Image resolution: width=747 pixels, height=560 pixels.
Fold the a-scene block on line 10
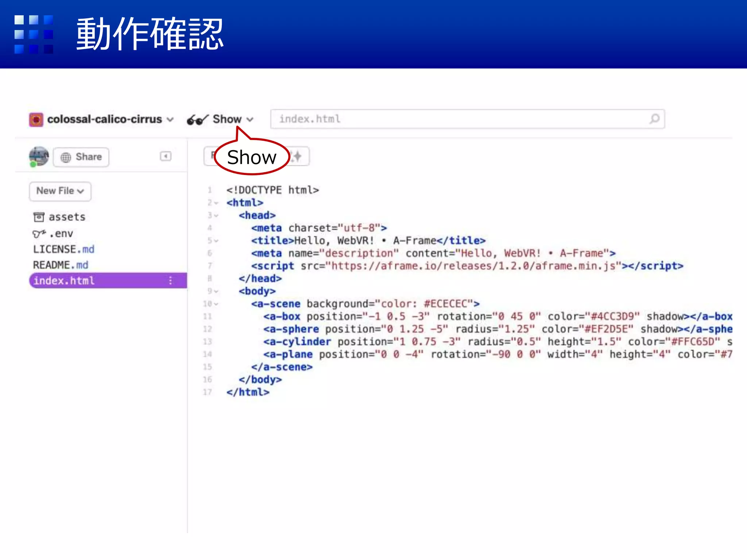(216, 304)
